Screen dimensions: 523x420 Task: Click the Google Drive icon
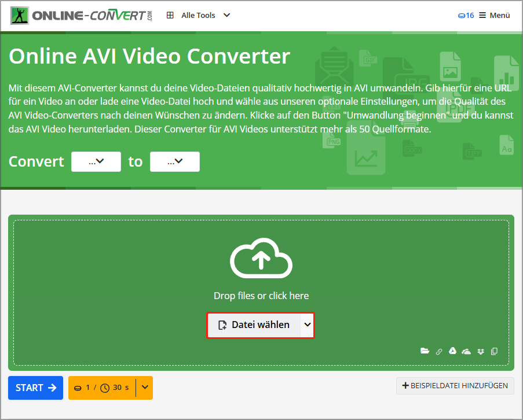452,351
